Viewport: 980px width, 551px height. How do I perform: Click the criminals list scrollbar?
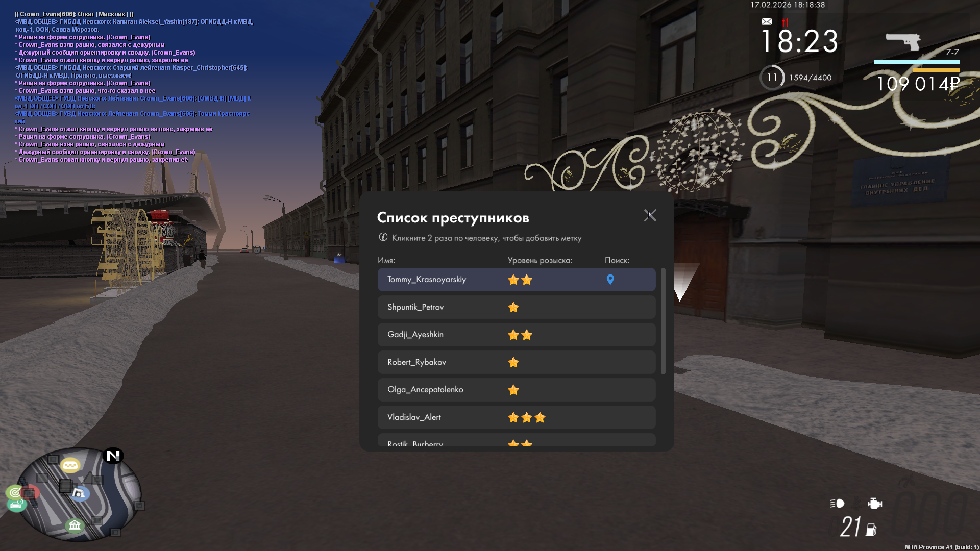coord(663,321)
